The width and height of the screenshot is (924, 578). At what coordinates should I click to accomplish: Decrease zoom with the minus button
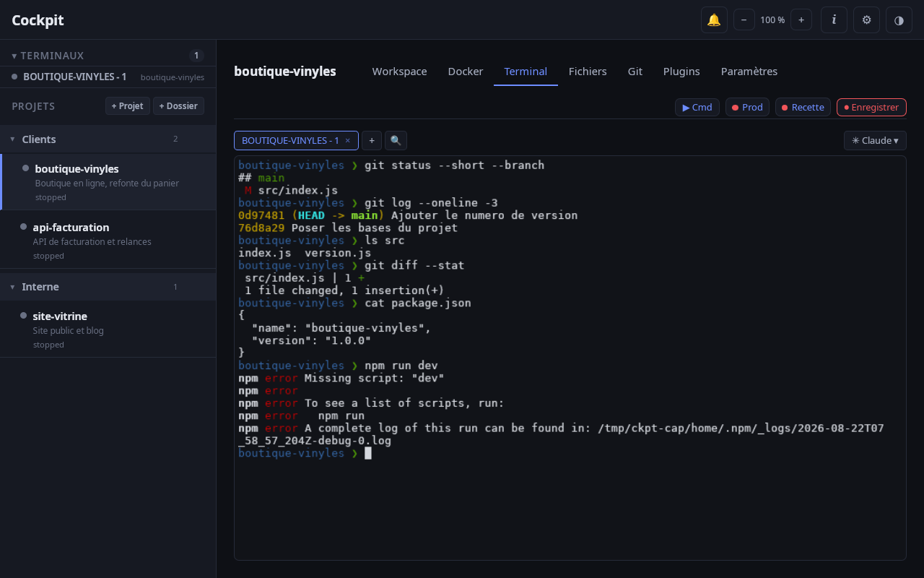coord(744,20)
